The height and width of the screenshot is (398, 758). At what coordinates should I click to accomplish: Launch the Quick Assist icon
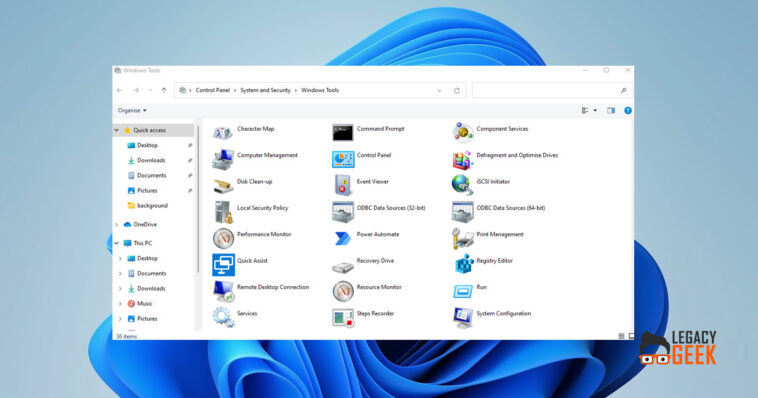coord(223,265)
